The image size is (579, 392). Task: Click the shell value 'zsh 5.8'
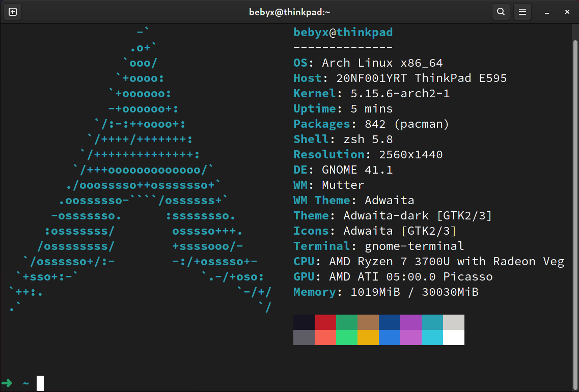click(368, 139)
